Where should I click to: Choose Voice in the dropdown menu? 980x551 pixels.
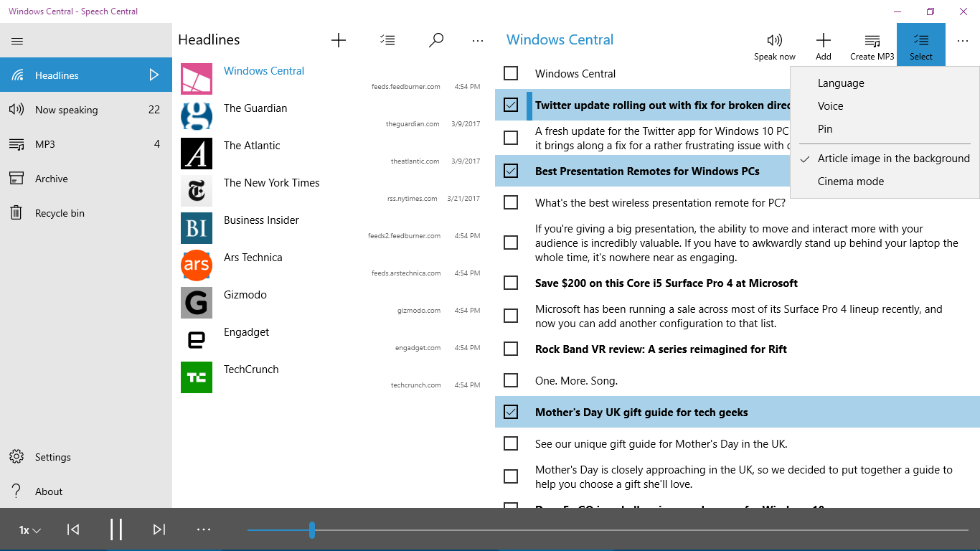pyautogui.click(x=885, y=106)
